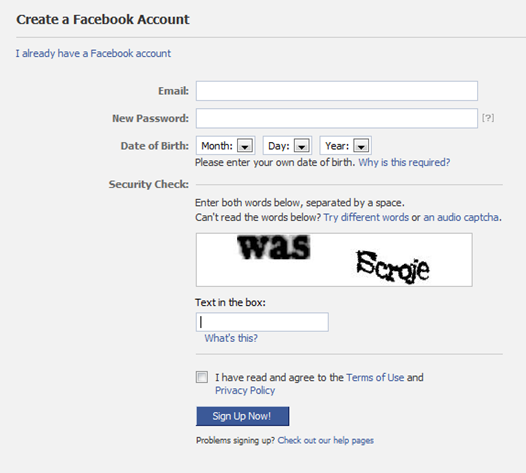Select 'an audio captcha' link
The height and width of the screenshot is (473, 526).
click(x=461, y=217)
